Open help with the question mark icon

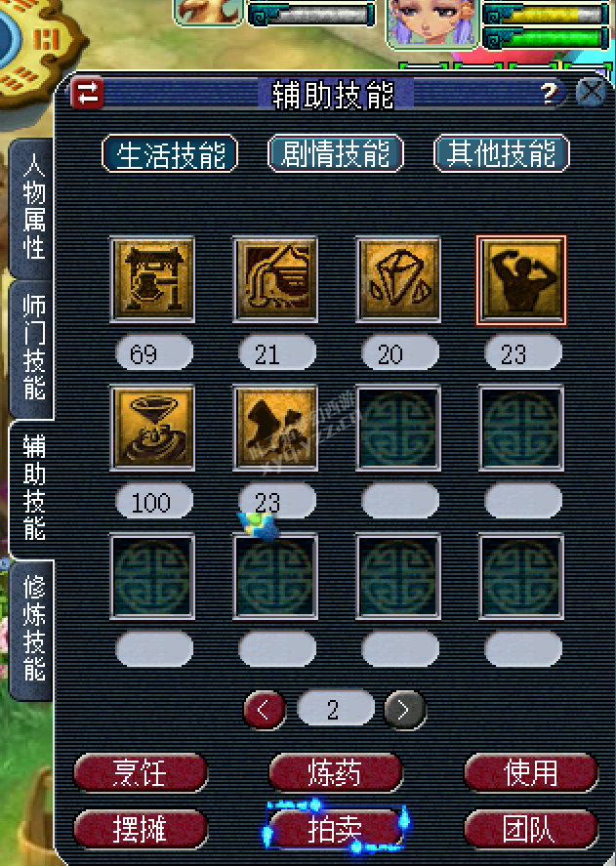549,94
